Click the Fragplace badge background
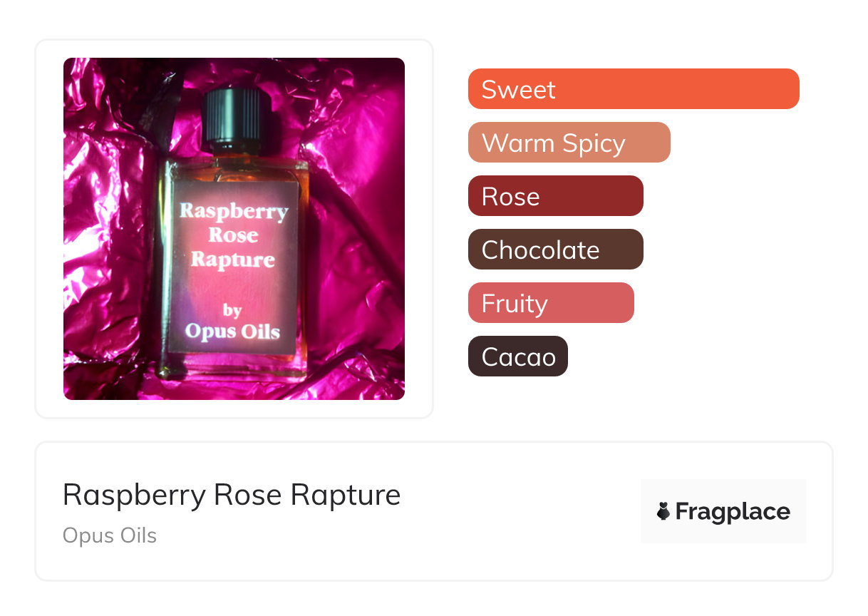Image resolution: width=868 pixels, height=616 pixels. [x=723, y=511]
